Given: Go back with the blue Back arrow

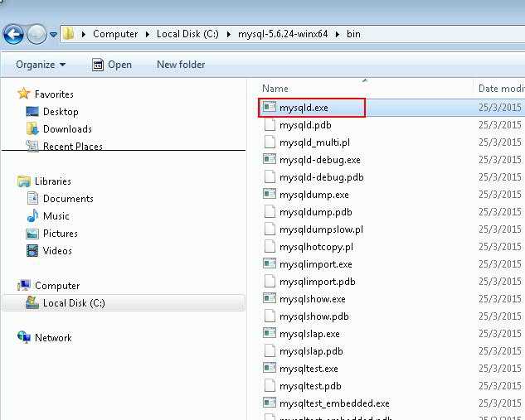Looking at the screenshot, I should pyautogui.click(x=13, y=35).
